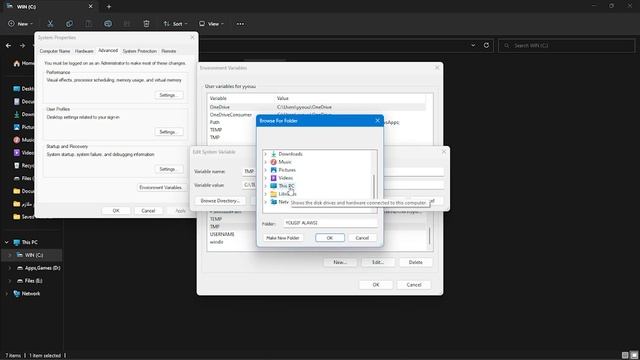Screen dimensions: 640x360
Task: Click the Cut scissors icon in Explorer toolbar
Action: 50,24
